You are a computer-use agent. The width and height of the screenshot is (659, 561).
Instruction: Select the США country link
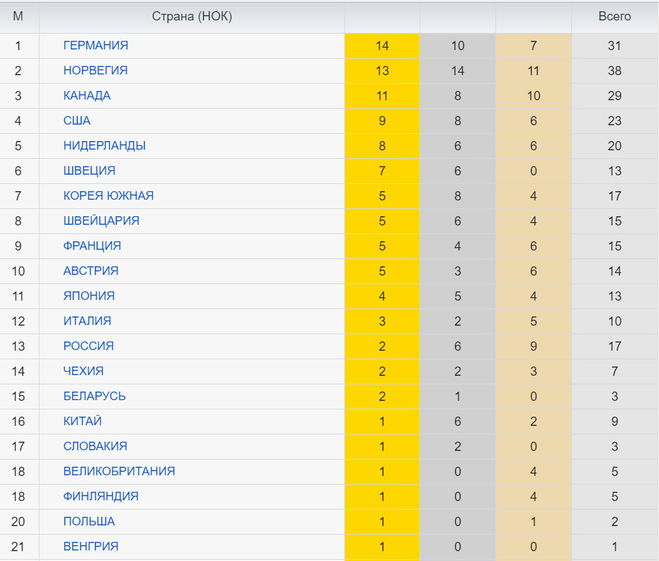pos(77,121)
